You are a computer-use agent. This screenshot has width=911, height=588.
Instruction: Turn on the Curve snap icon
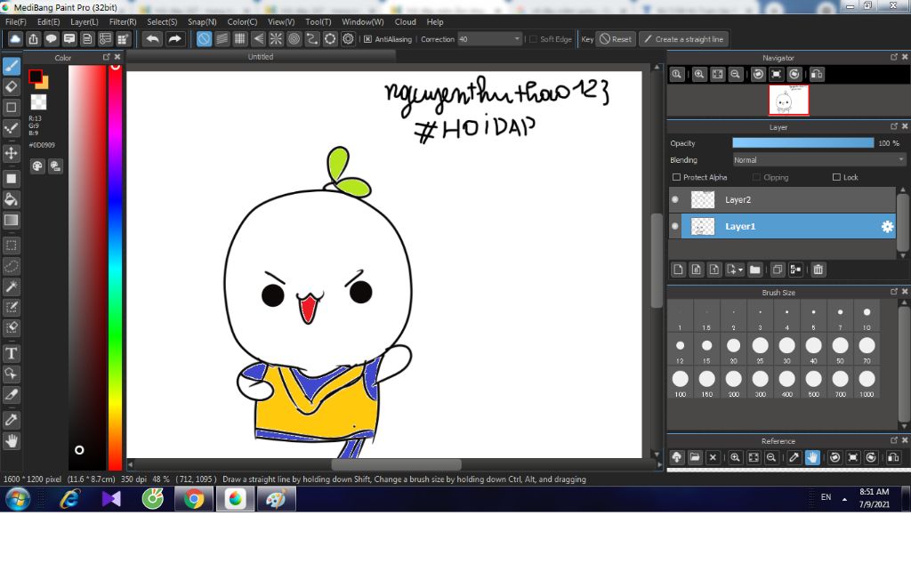[x=312, y=39]
